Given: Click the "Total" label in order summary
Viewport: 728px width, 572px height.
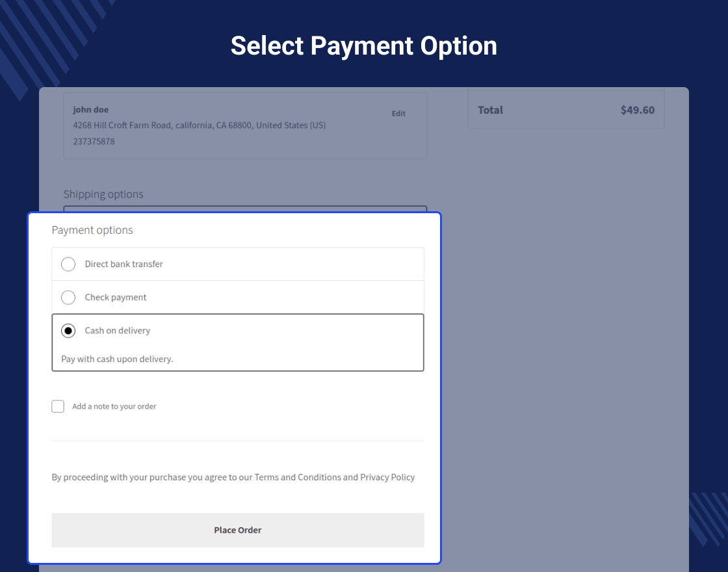Looking at the screenshot, I should 490,110.
